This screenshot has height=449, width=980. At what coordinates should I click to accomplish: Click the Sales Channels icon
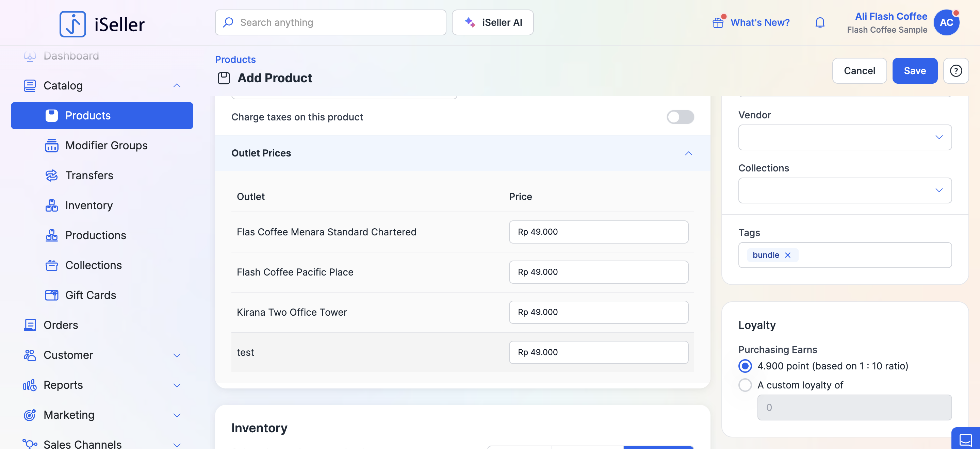30,444
